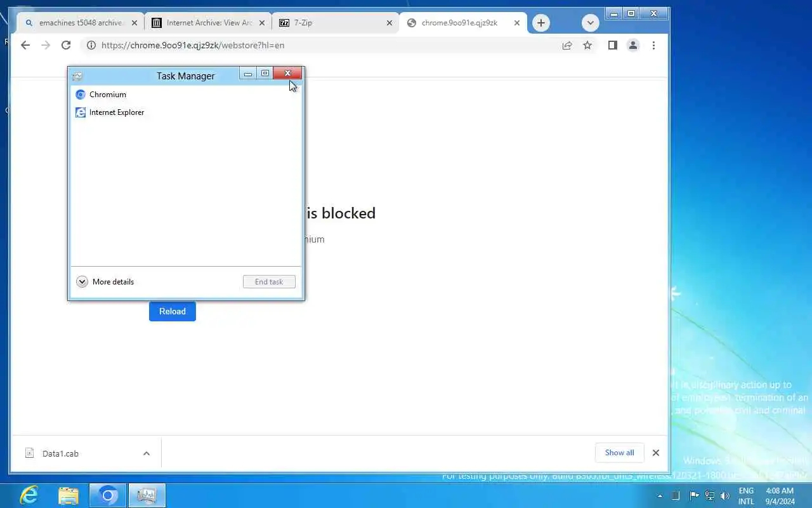Close the Internet Archive tab
Image resolution: width=812 pixels, height=508 pixels.
(261, 23)
